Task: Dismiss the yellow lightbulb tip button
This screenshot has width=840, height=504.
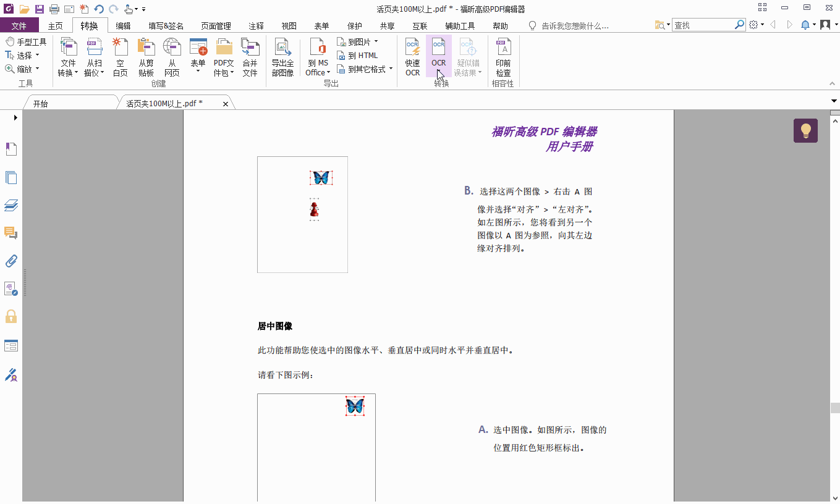Action: [x=805, y=130]
